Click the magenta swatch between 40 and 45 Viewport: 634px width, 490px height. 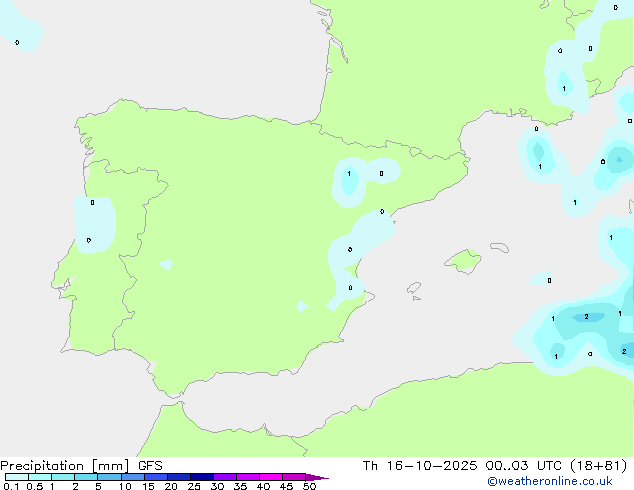click(x=271, y=477)
